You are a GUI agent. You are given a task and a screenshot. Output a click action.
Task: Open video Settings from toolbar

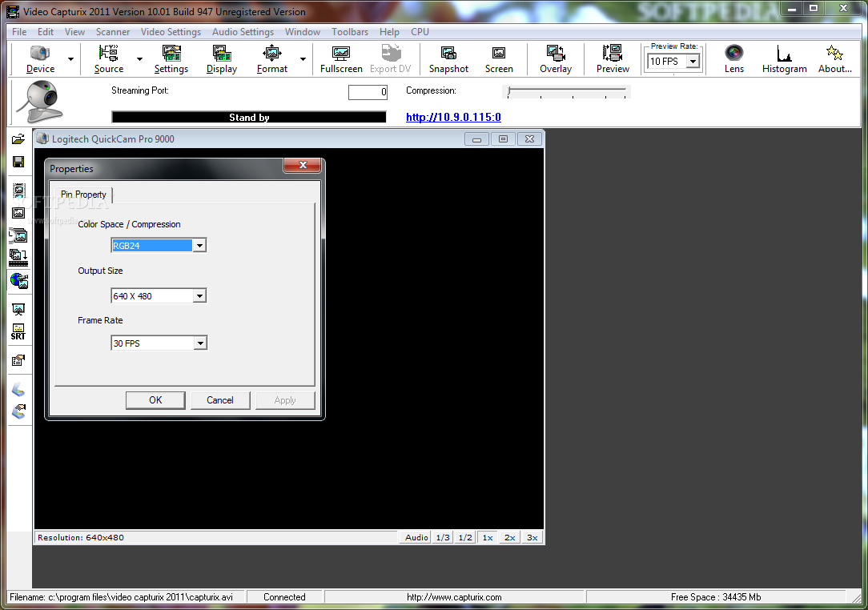click(x=171, y=59)
